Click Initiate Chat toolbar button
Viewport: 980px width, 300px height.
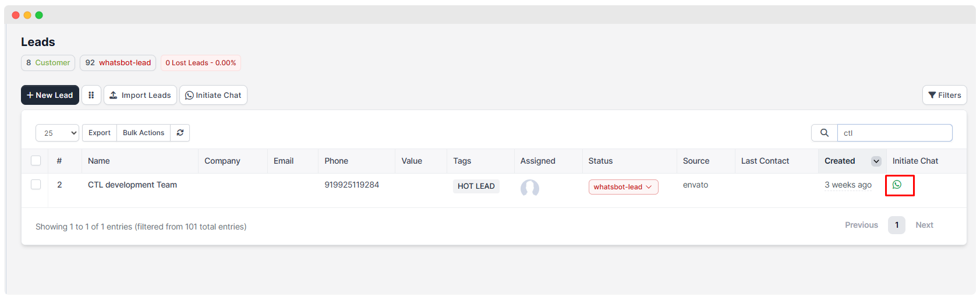tap(213, 95)
